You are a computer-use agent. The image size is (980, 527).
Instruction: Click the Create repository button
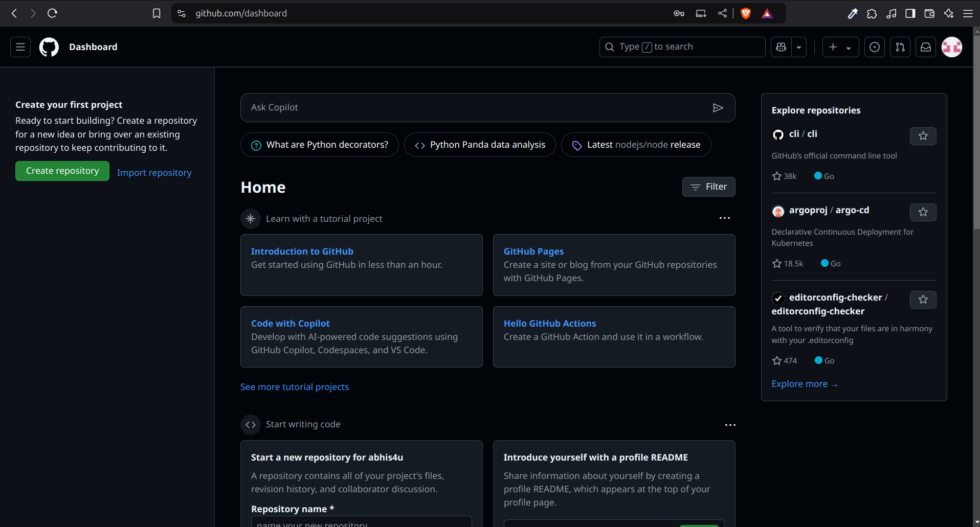[x=62, y=171]
